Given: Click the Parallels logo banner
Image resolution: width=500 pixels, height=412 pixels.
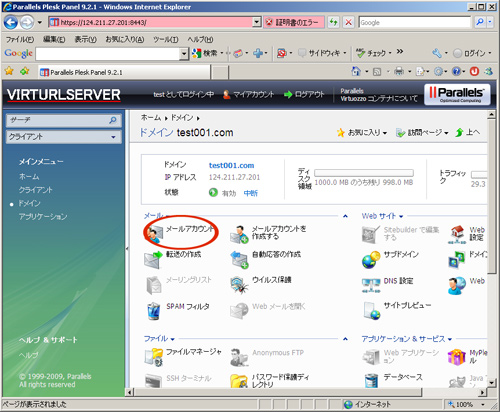Looking at the screenshot, I should [457, 94].
